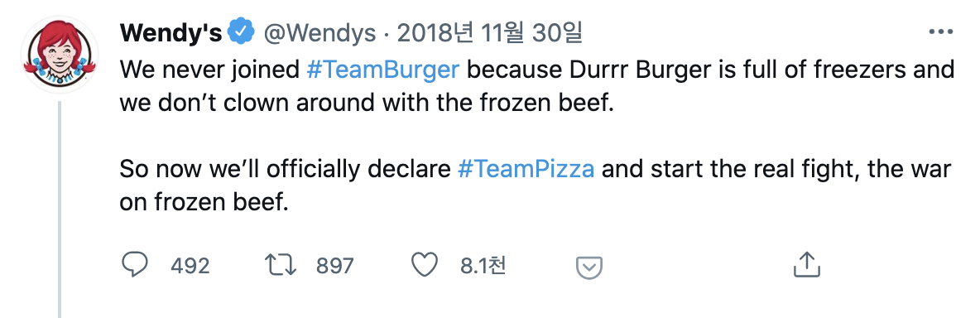980x318 pixels.
Task: Click the reply speech bubble icon
Action: (x=134, y=266)
